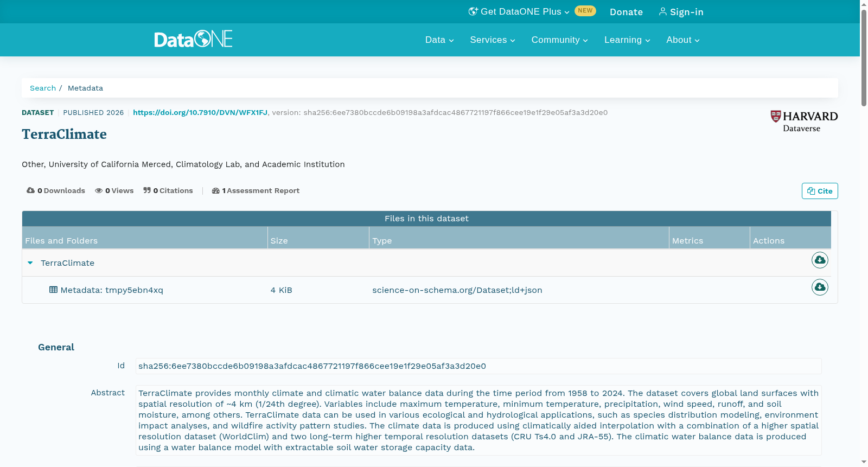This screenshot has width=868, height=467.
Task: Click the Citations quote icon
Action: point(147,190)
